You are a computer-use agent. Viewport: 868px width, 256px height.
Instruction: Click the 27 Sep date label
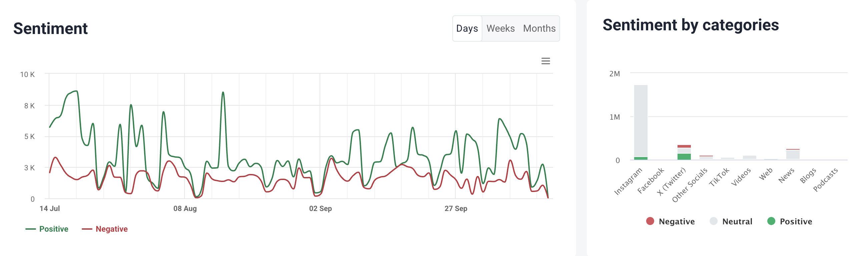point(456,209)
